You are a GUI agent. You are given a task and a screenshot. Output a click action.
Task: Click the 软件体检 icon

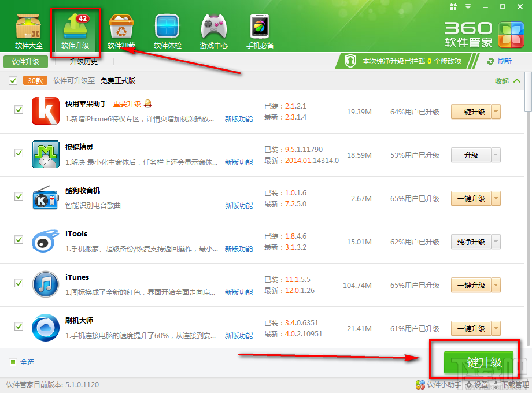coord(167,26)
